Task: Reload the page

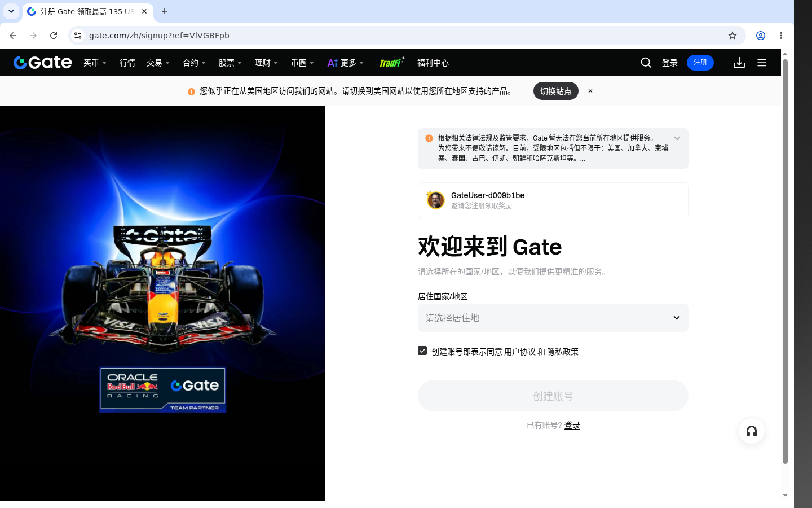Action: pos(54,36)
